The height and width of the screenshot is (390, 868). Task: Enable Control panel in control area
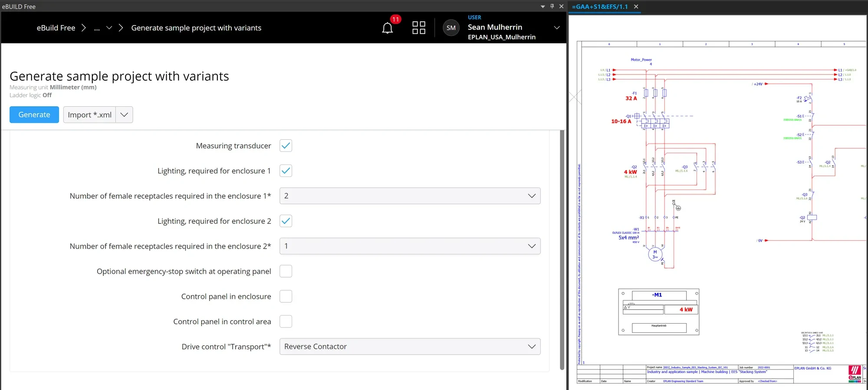286,322
